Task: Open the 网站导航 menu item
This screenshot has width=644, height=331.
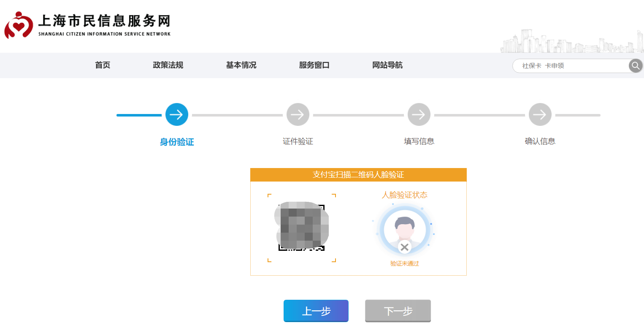Action: 387,65
